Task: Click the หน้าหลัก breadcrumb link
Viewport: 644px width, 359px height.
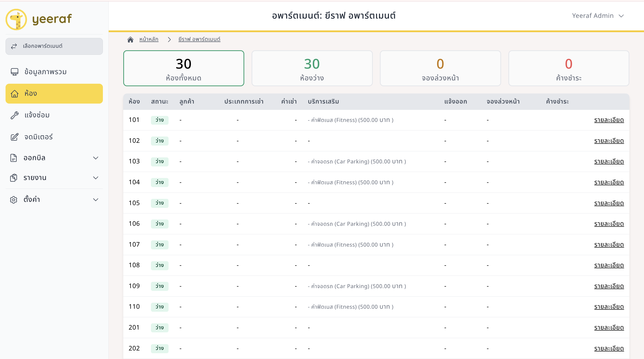Action: (x=149, y=39)
